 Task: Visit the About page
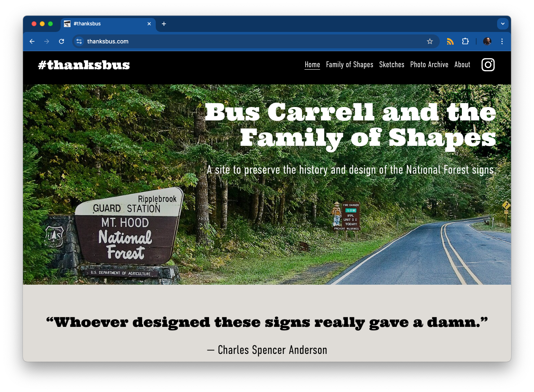[462, 65]
